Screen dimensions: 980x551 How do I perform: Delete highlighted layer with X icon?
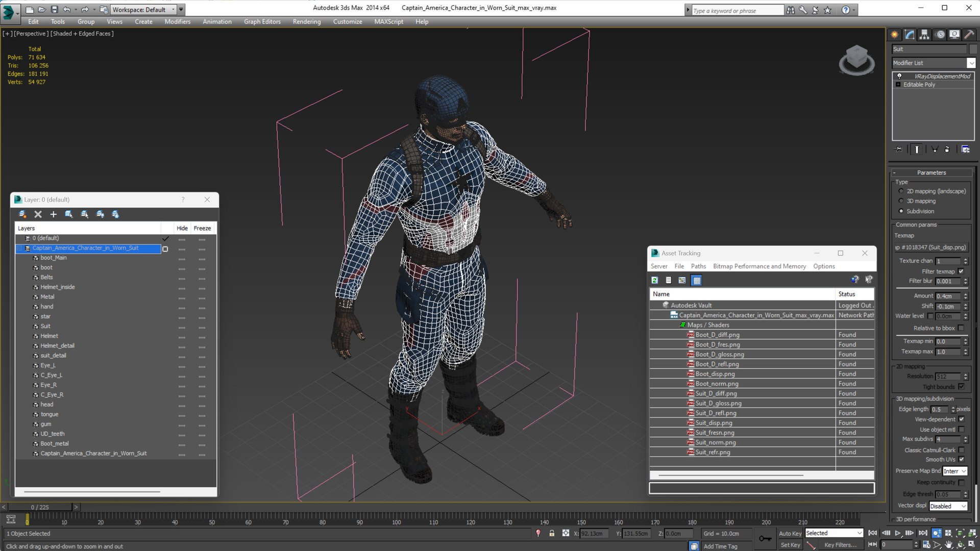click(x=38, y=214)
